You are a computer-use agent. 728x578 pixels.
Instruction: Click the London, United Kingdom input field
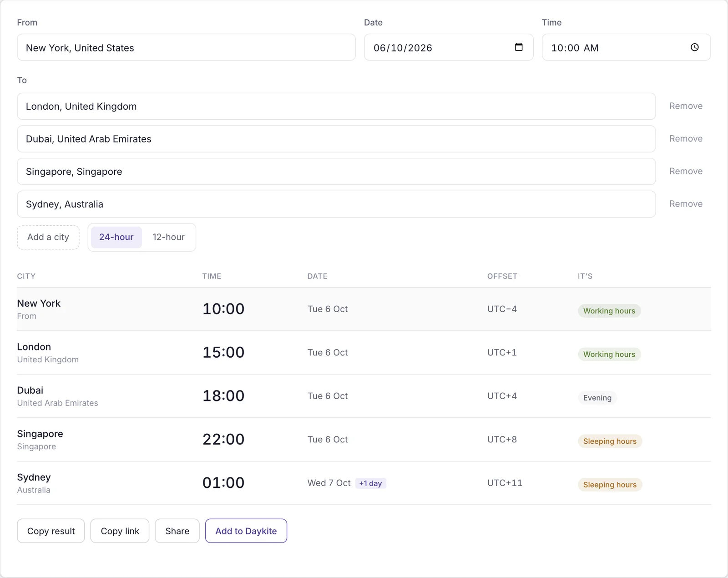pos(336,106)
